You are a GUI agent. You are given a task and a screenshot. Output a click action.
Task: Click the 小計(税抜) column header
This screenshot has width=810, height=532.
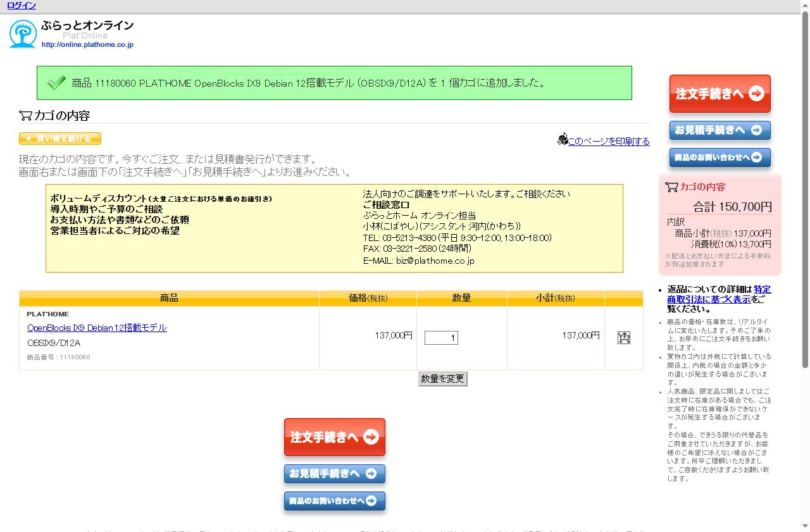556,298
